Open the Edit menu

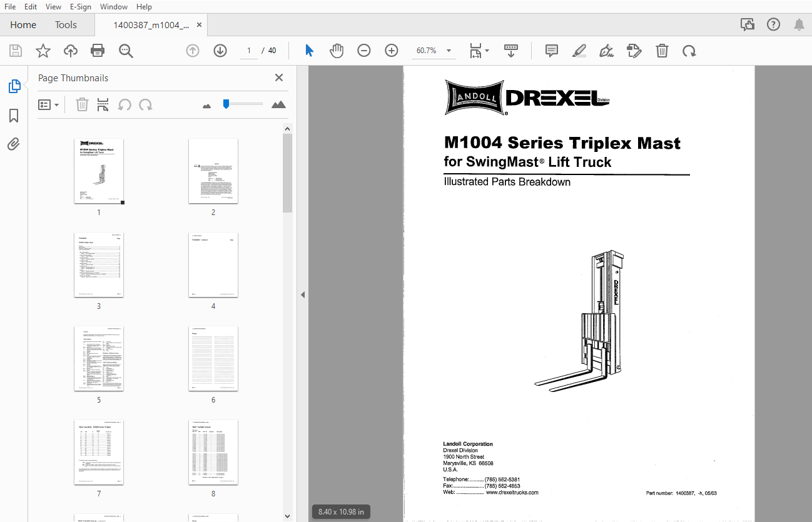pos(31,6)
